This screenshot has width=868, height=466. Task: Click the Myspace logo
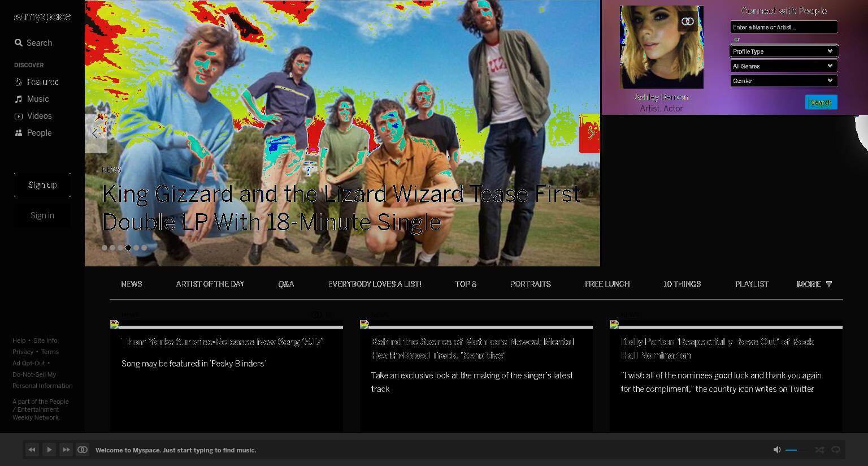42,17
